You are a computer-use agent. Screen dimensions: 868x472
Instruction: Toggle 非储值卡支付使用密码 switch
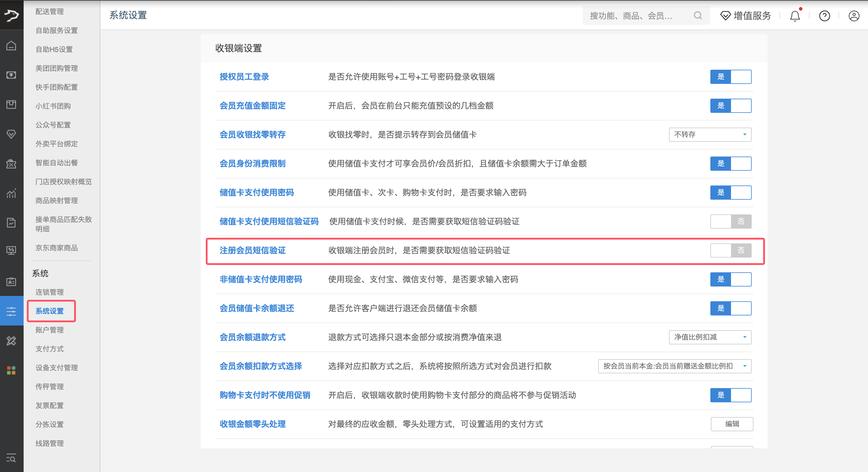(731, 279)
